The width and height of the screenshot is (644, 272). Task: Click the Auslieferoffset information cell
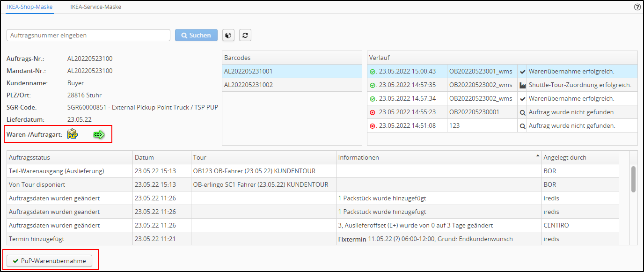(x=439, y=225)
